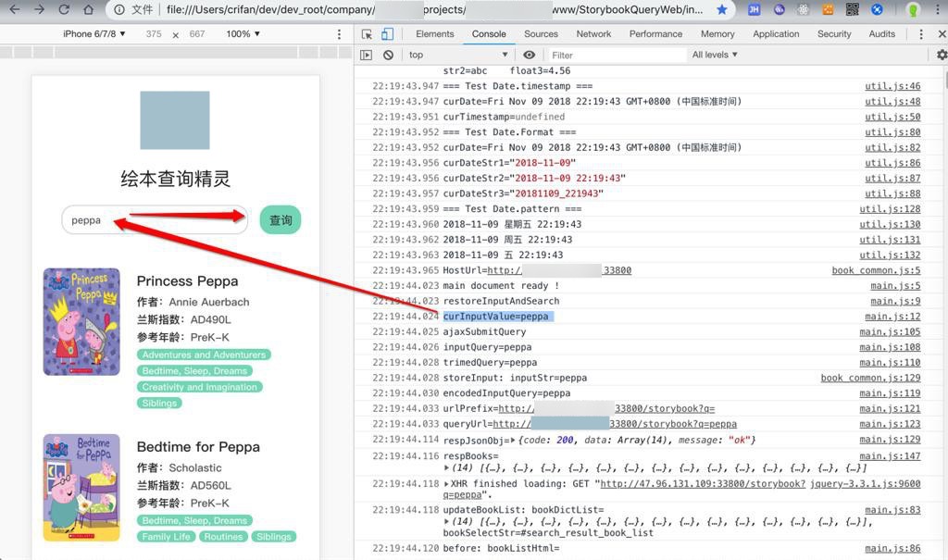Switch to the Application tab
Screen dimensions: 948x560
point(776,34)
